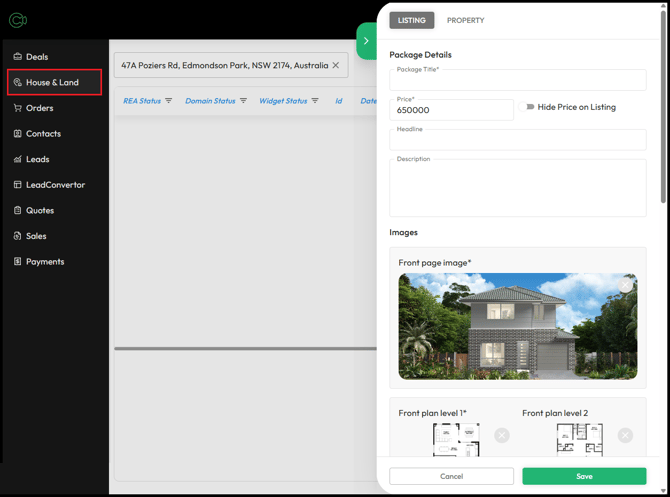Screen dimensions: 670x497
Task: Toggle Hide Price on Listing switch
Action: pos(527,107)
